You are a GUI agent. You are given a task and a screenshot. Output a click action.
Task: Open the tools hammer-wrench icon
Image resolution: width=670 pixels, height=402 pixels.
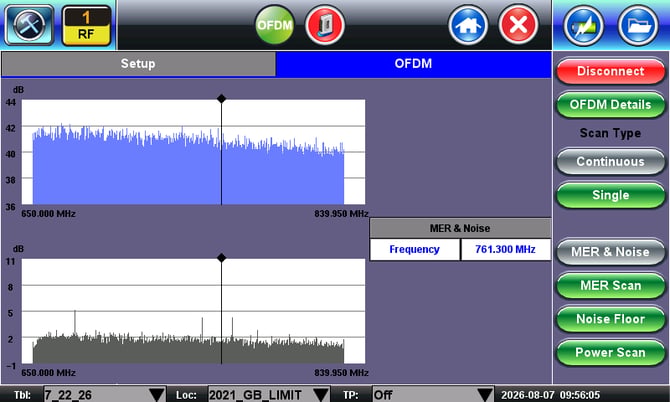click(x=29, y=25)
